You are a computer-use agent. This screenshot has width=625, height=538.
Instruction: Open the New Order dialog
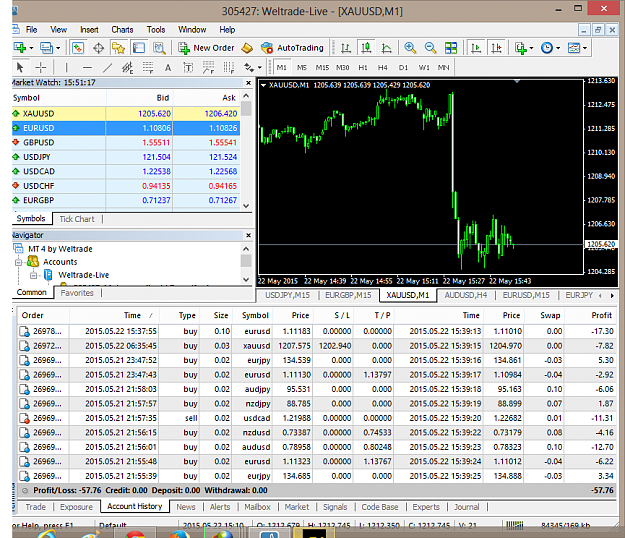[x=206, y=48]
